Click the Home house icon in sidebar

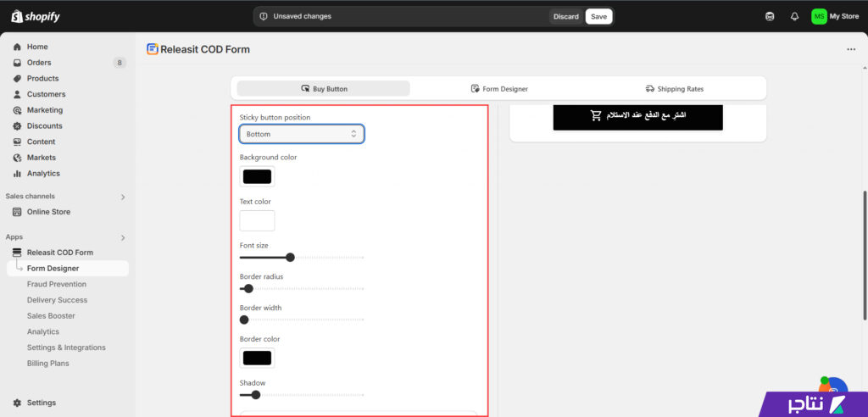tap(17, 47)
